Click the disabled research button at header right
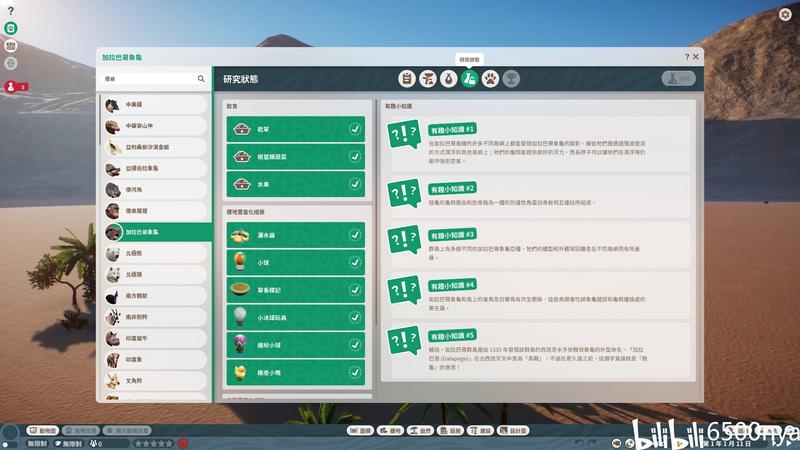Screen dimensions: 800x450 tap(679, 79)
